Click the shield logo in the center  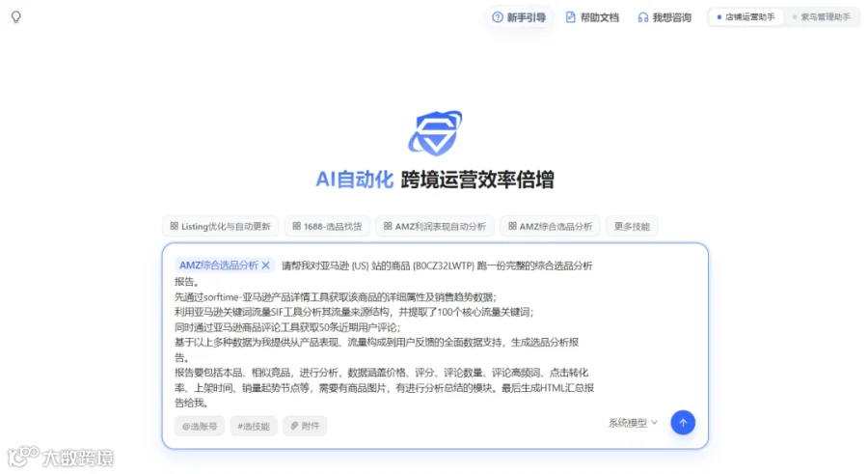coord(435,133)
